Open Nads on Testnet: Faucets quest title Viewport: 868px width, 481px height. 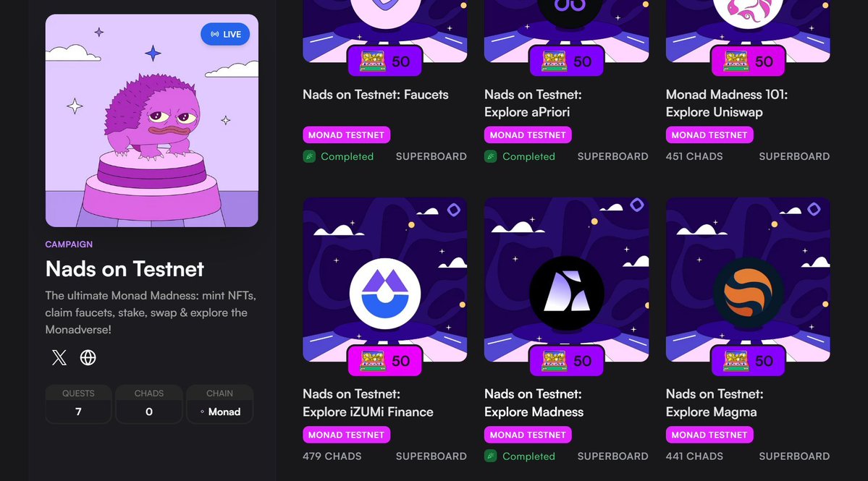375,95
